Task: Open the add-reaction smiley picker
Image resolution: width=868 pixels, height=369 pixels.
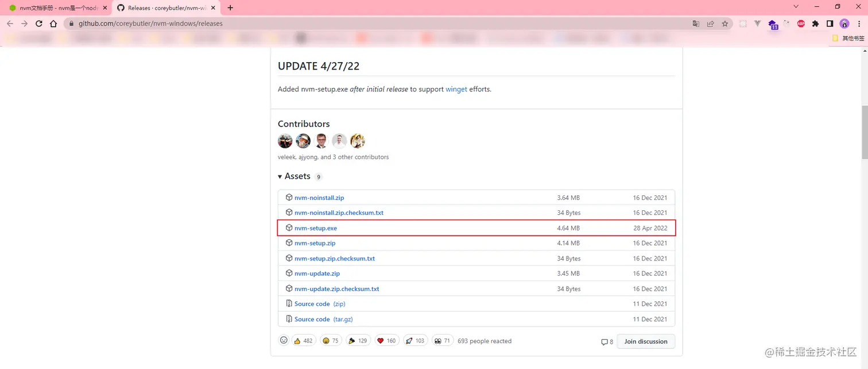Action: [284, 340]
